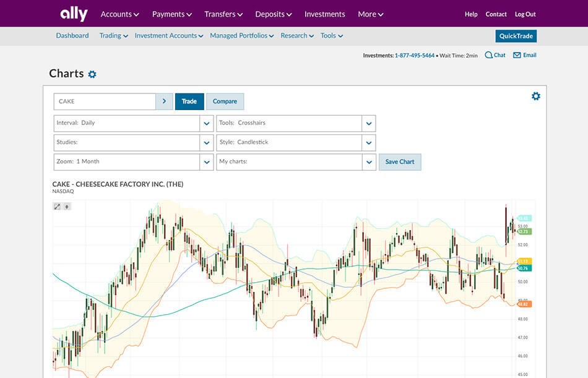Image resolution: width=588 pixels, height=378 pixels.
Task: Open the Tools dropdown showing Crosshairs
Action: click(369, 123)
